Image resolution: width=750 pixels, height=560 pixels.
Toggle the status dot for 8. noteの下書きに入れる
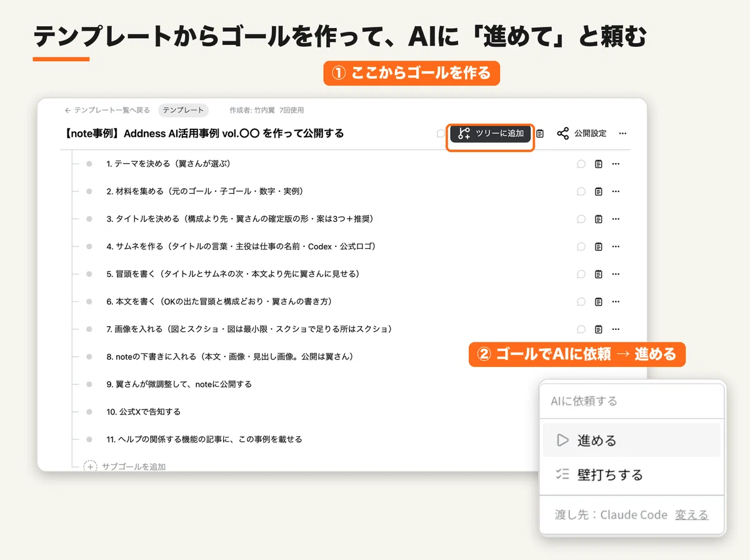tap(89, 356)
